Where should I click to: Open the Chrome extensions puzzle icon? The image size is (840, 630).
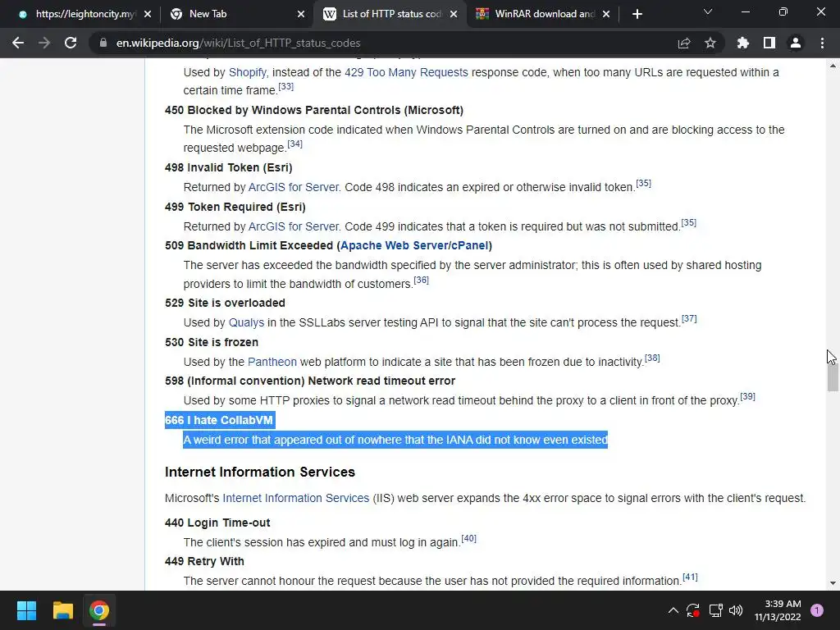coord(743,43)
